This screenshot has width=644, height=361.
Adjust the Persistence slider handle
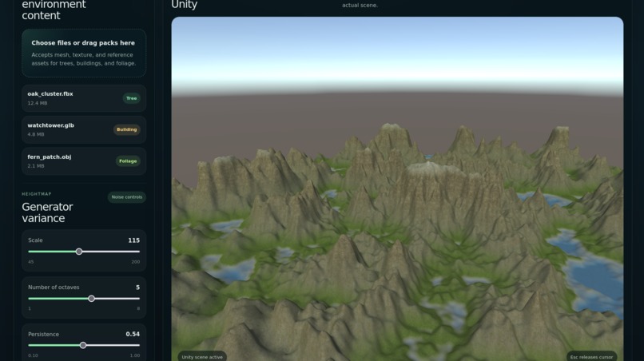83,345
